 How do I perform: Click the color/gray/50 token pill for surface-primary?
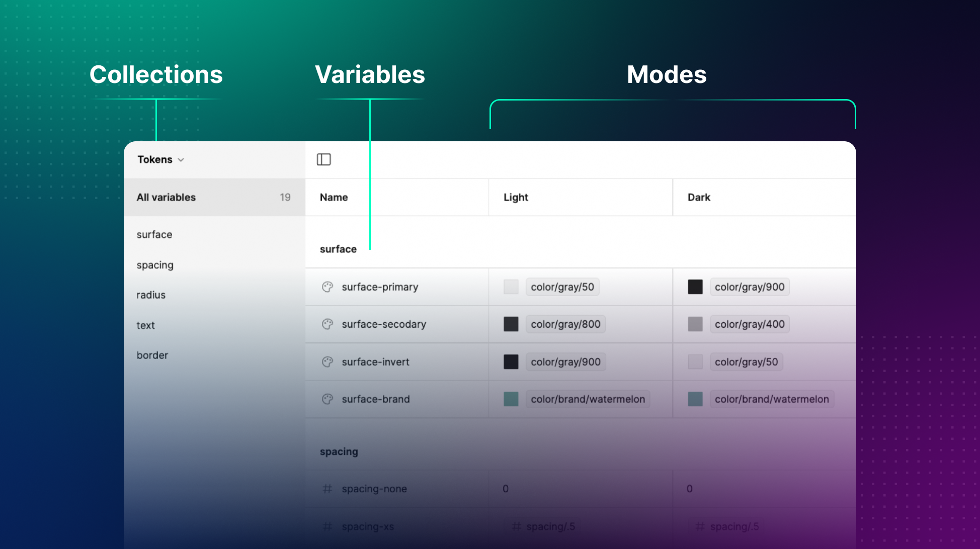pyautogui.click(x=562, y=287)
